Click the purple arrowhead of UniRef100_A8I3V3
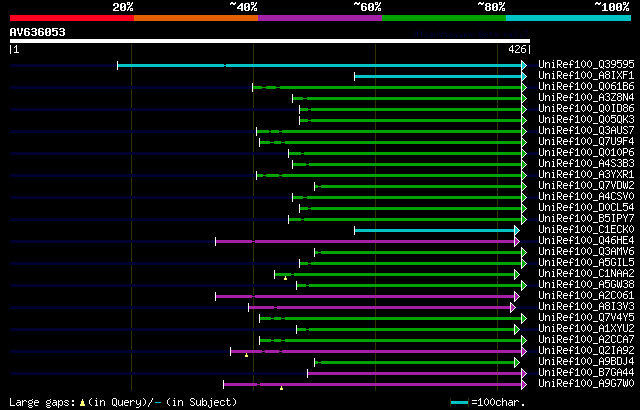 (x=513, y=308)
